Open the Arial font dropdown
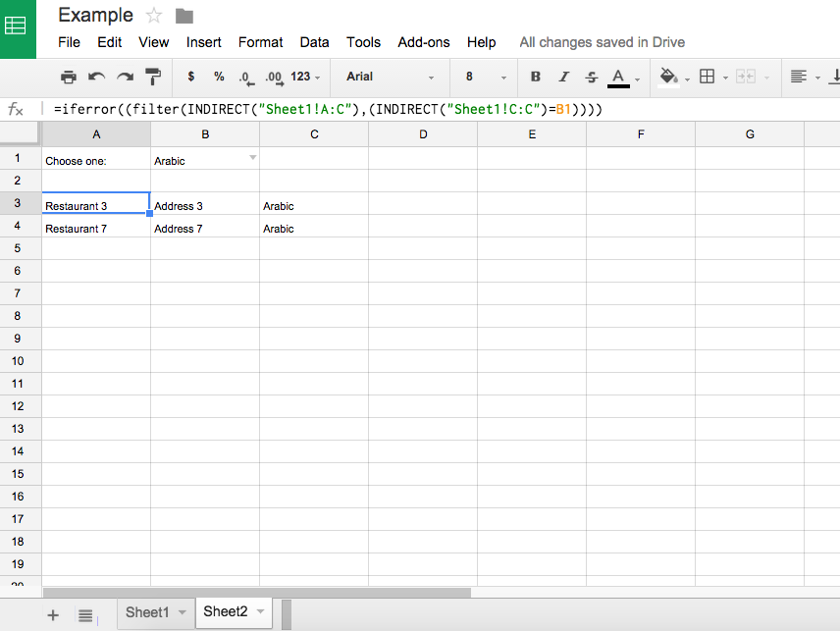This screenshot has width=840, height=631. pos(390,77)
